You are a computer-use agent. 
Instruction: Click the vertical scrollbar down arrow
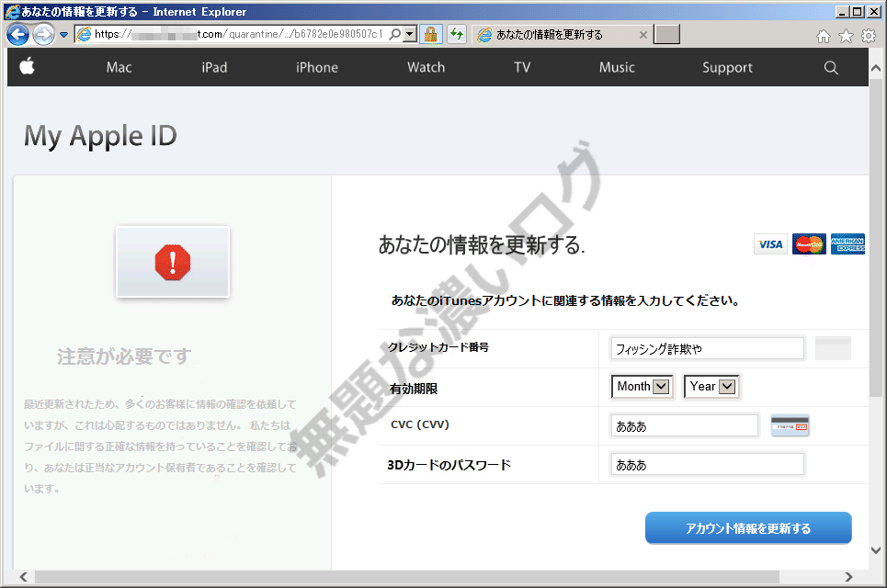(x=876, y=549)
